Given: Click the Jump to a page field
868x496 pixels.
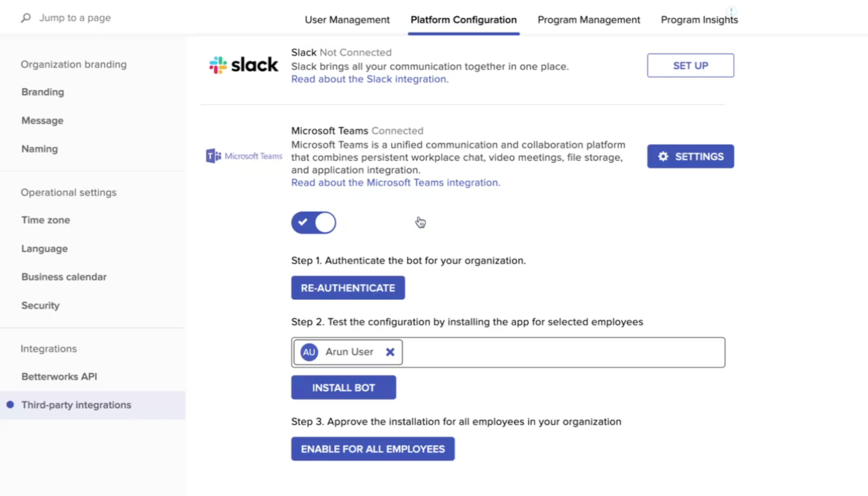Looking at the screenshot, I should point(75,18).
